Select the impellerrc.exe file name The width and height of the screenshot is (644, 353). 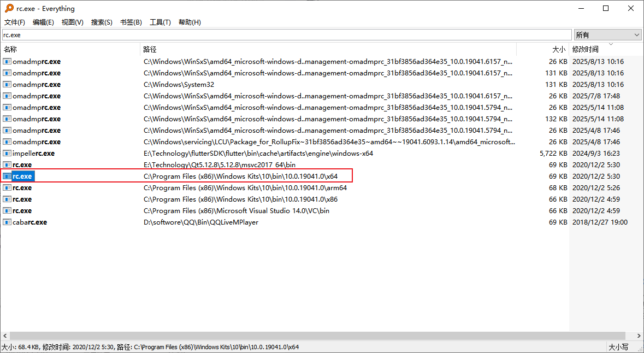(34, 154)
